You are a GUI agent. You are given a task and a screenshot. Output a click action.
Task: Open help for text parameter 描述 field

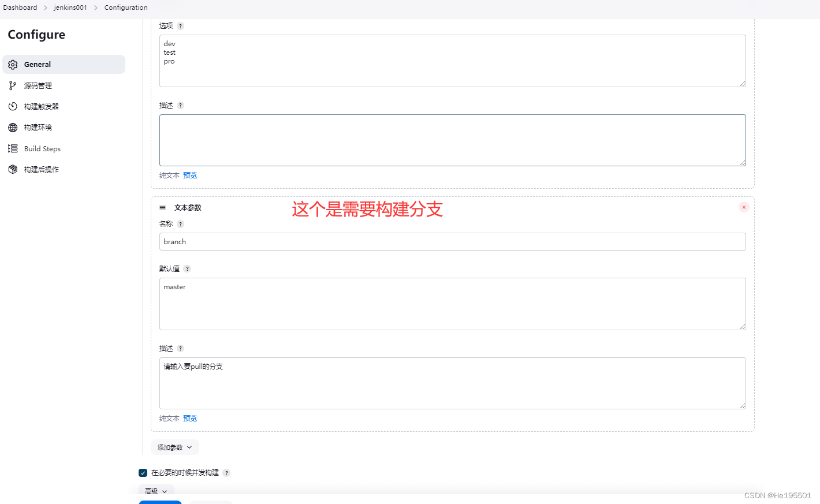click(x=180, y=349)
